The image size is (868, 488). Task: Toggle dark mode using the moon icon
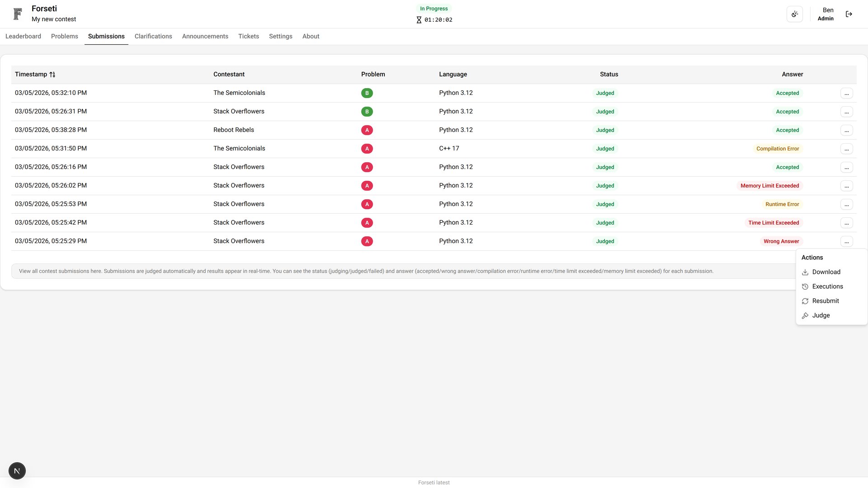[795, 14]
